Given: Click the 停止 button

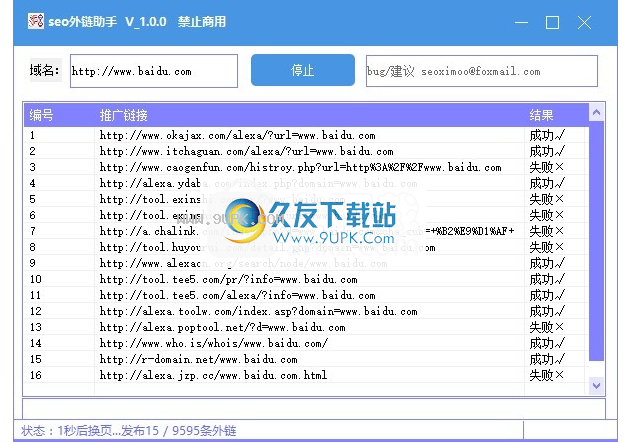Looking at the screenshot, I should pos(303,70).
